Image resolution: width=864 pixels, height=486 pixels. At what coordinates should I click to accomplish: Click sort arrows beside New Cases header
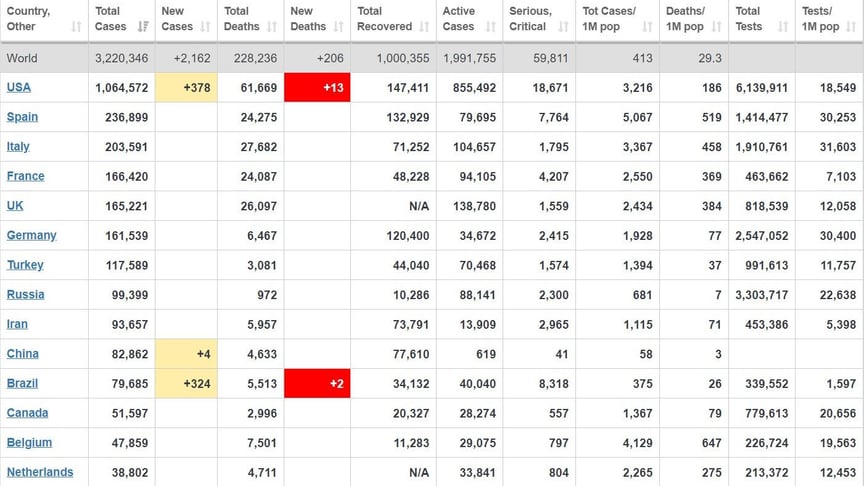(x=205, y=27)
